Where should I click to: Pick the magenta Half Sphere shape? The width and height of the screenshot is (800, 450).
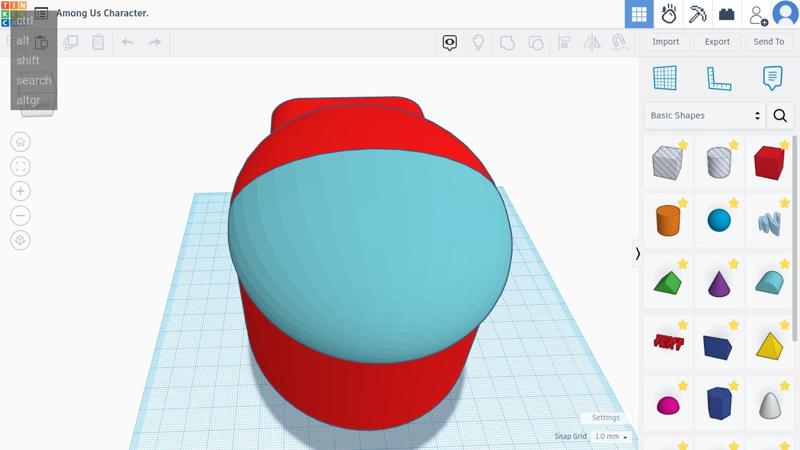[667, 405]
